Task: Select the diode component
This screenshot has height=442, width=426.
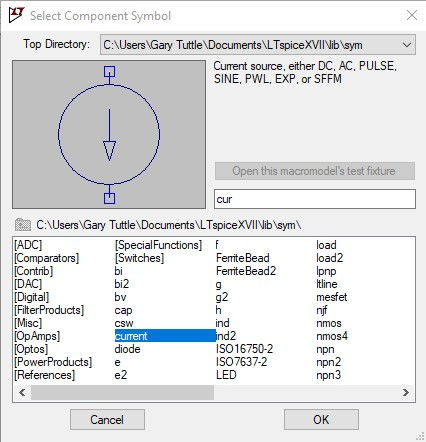Action: [x=127, y=349]
